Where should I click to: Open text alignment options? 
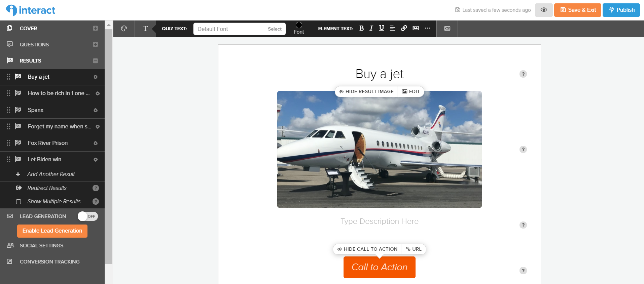[392, 28]
